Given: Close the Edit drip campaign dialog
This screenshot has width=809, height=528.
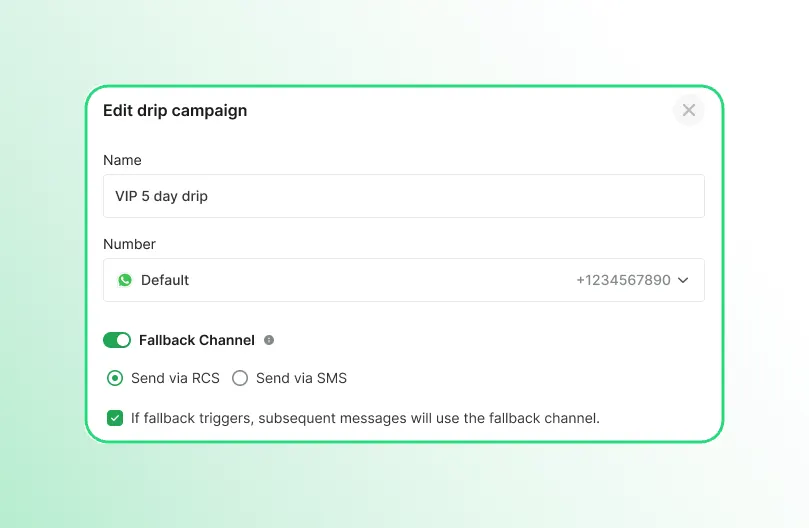Looking at the screenshot, I should click(688, 110).
